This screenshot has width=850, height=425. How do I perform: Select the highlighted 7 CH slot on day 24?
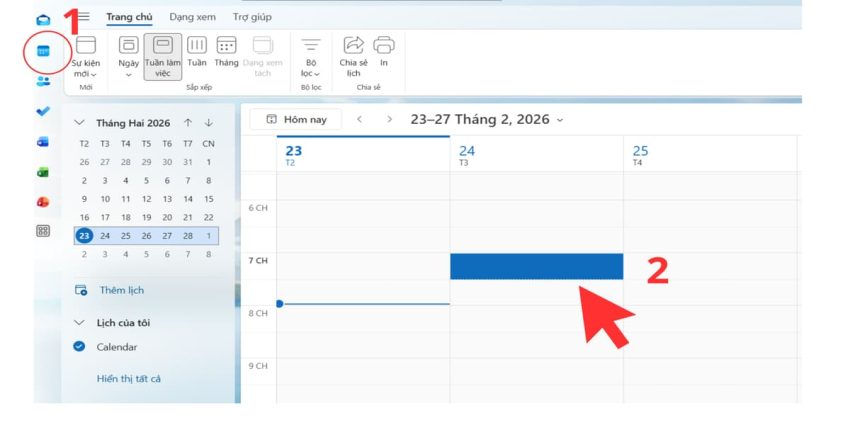(x=537, y=266)
